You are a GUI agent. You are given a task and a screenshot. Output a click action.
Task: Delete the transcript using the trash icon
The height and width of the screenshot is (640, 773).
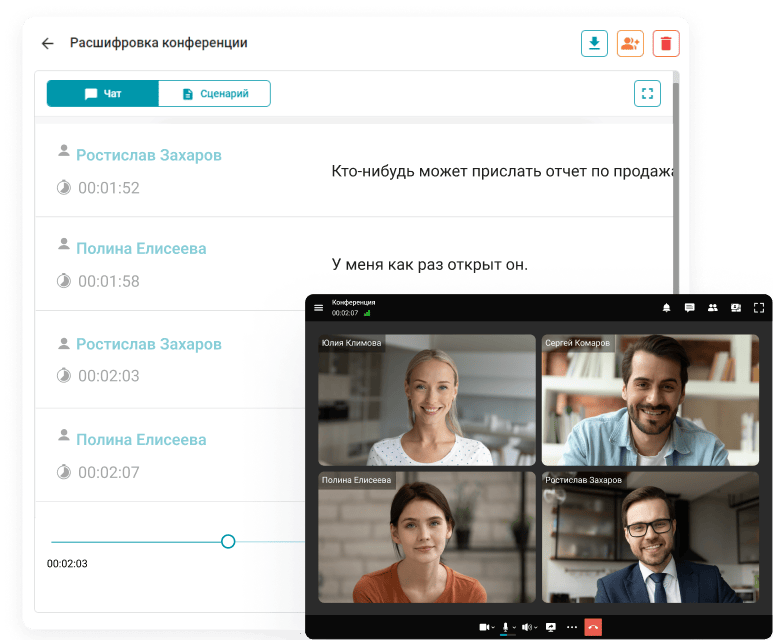(x=666, y=43)
